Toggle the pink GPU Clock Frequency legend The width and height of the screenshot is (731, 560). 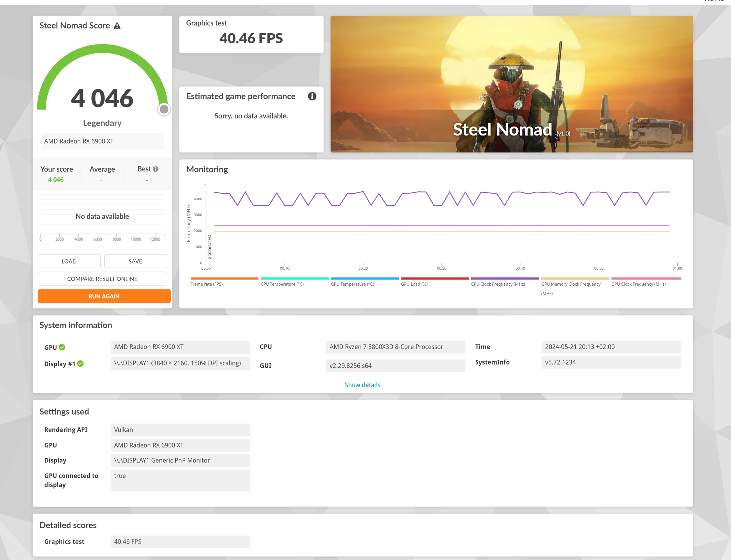[x=638, y=284]
